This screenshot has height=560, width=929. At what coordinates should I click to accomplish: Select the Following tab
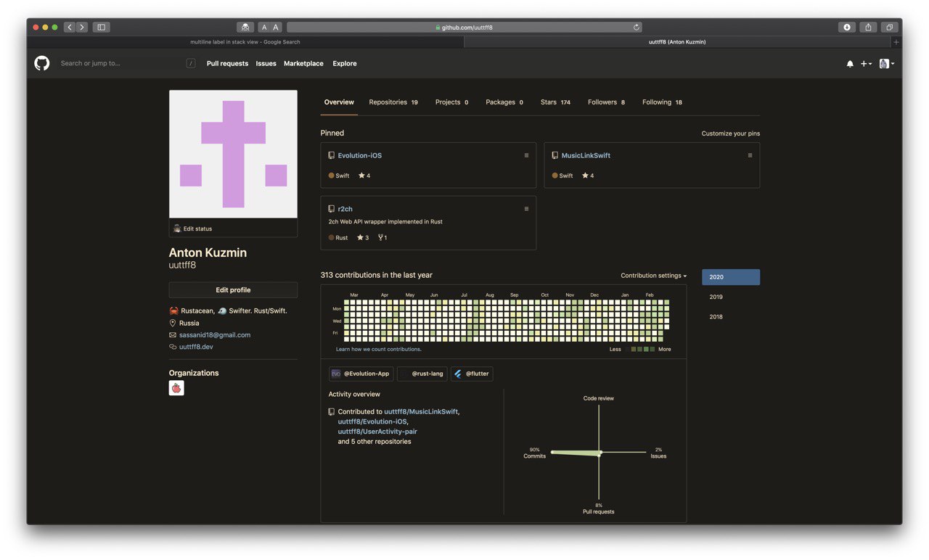point(662,102)
